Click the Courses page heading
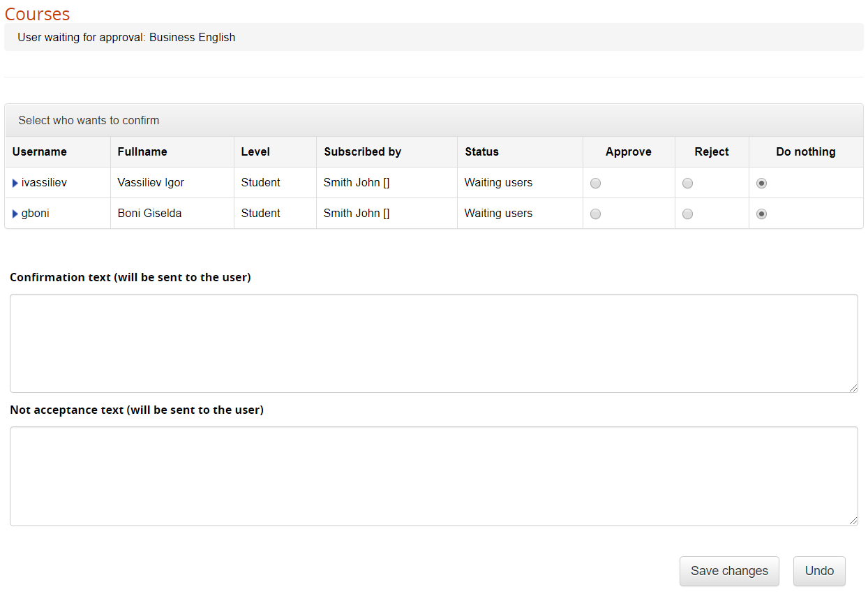 pos(37,14)
